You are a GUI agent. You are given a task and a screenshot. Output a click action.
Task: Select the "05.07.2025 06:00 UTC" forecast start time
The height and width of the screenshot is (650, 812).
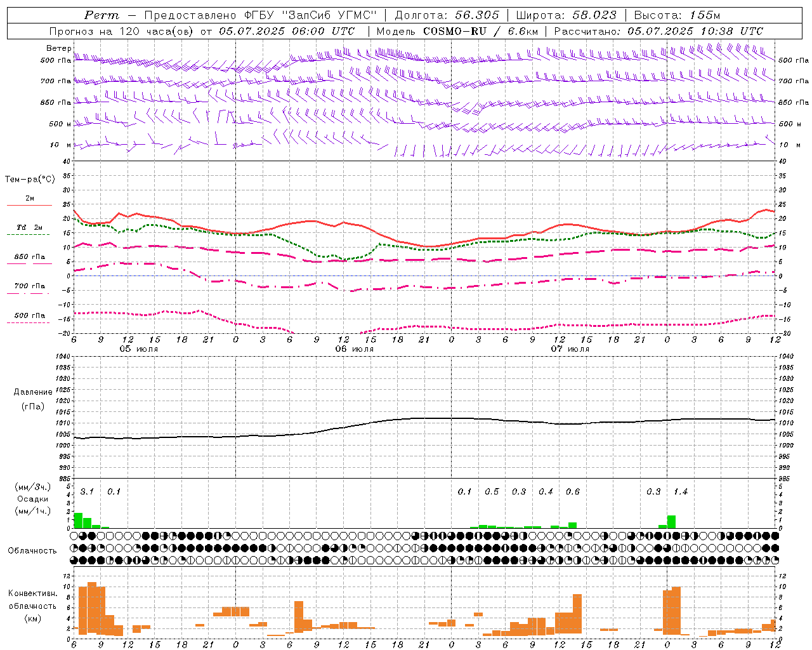tap(287, 31)
